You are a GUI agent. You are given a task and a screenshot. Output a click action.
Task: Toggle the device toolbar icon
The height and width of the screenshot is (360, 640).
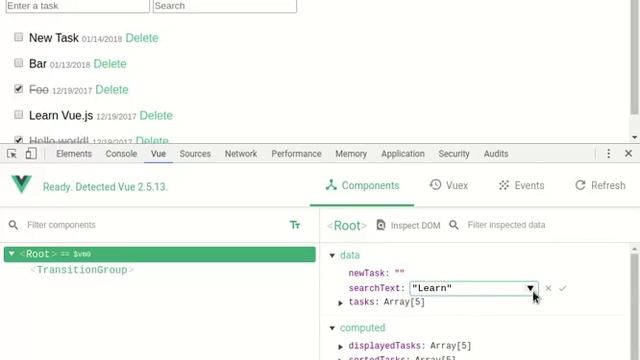tap(31, 154)
